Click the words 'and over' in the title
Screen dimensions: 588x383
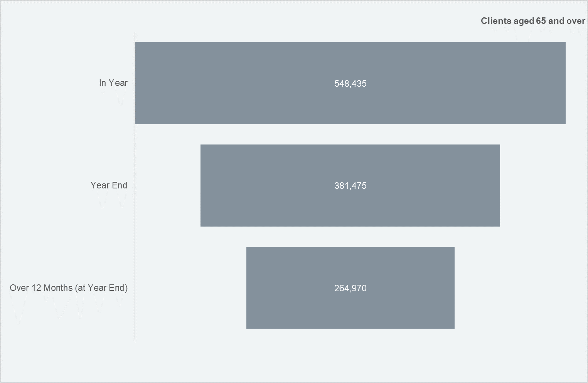pos(567,21)
